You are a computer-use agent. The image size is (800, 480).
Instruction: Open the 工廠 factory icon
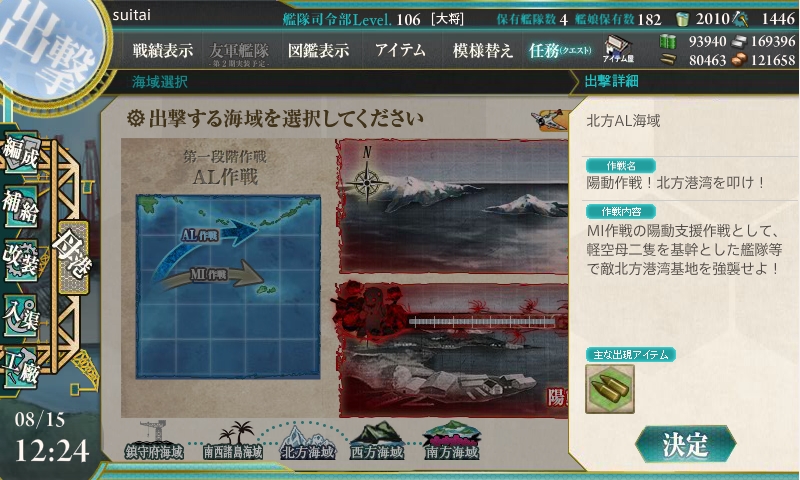[x=20, y=368]
